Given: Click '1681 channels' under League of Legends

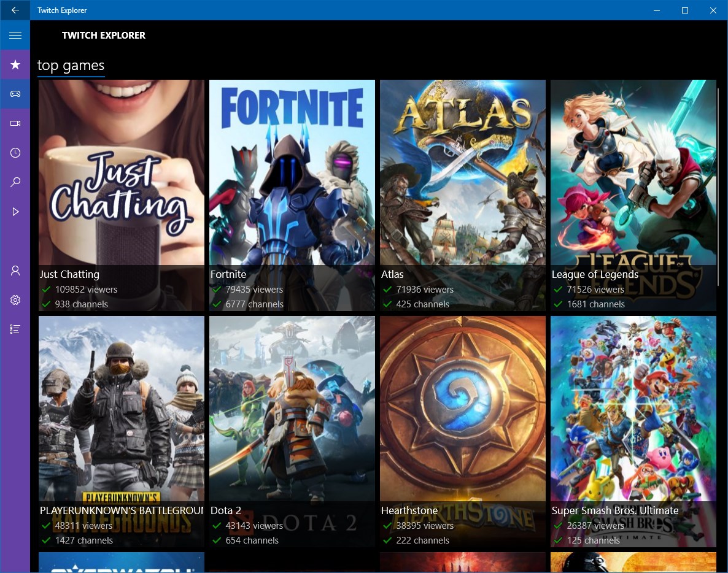Looking at the screenshot, I should 595,304.
